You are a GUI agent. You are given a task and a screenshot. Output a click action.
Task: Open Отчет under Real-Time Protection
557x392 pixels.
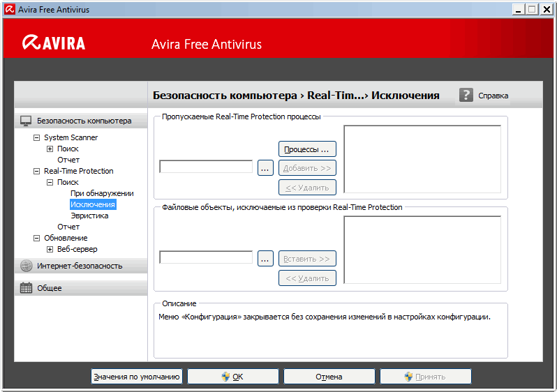(68, 227)
